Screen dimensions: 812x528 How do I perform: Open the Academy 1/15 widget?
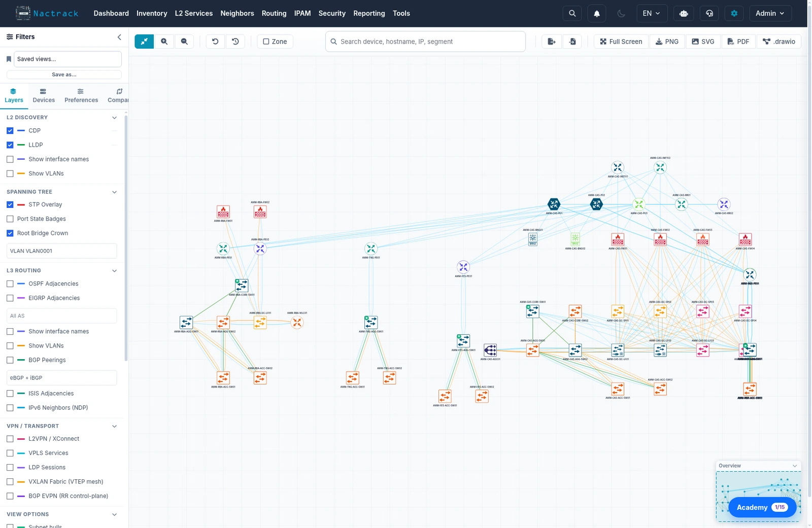[x=762, y=507]
